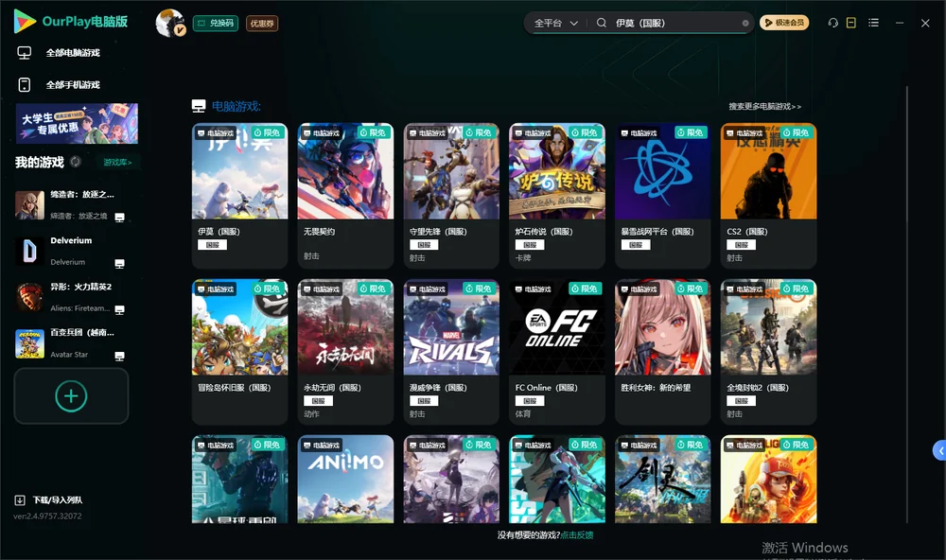Open the 永劫无间 (国服) game card
The image size is (946, 560).
click(345, 352)
